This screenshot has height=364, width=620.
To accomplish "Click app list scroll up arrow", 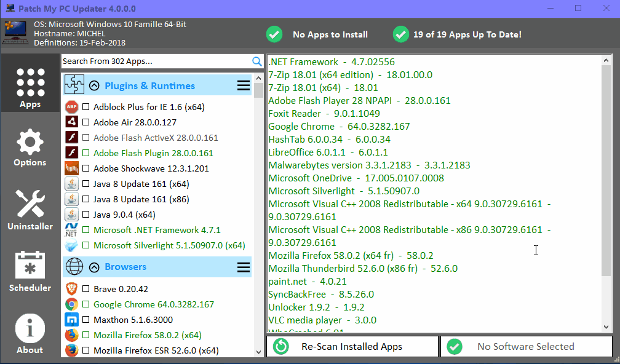I will click(x=258, y=78).
